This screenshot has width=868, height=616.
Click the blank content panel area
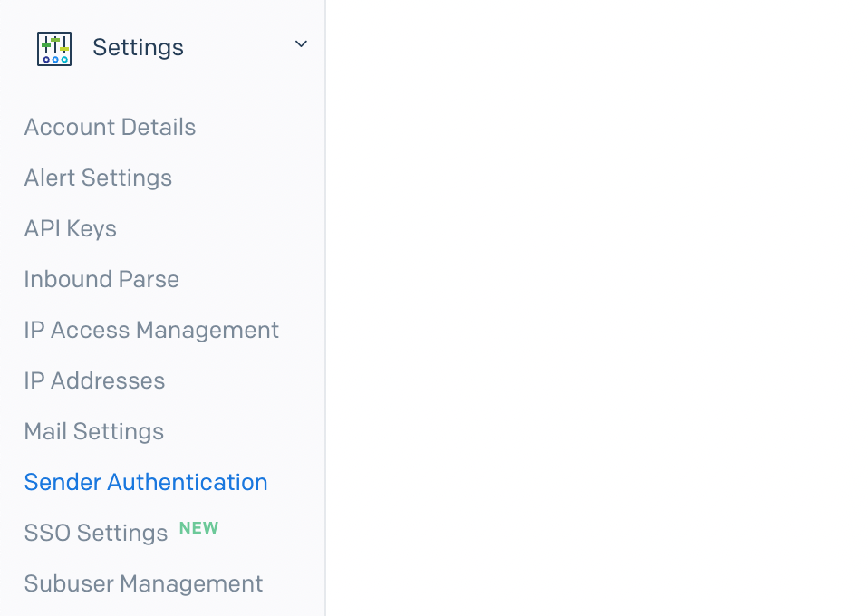point(598,308)
